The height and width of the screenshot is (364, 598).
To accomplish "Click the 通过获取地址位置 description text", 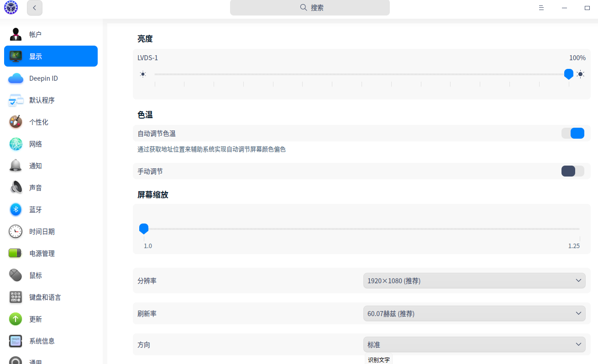I will (x=212, y=149).
